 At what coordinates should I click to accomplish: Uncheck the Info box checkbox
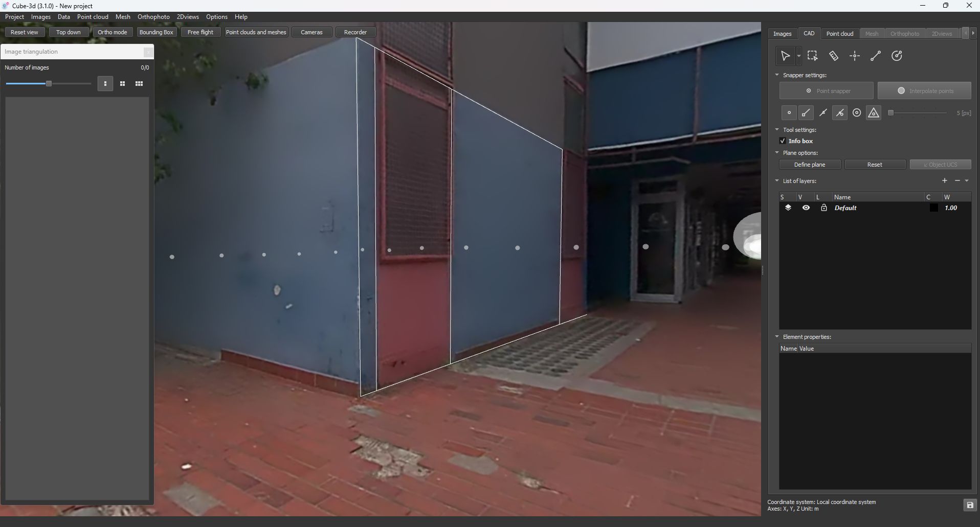pyautogui.click(x=783, y=141)
